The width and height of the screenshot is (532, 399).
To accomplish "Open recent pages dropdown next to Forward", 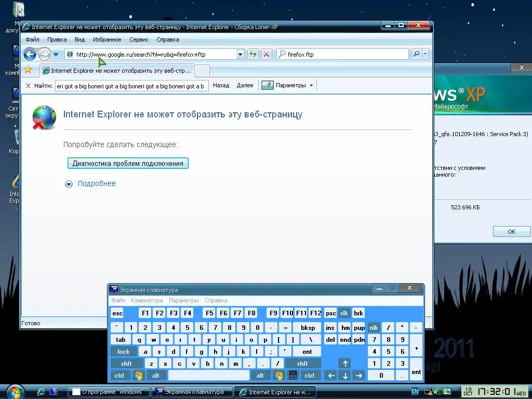I will [56, 54].
